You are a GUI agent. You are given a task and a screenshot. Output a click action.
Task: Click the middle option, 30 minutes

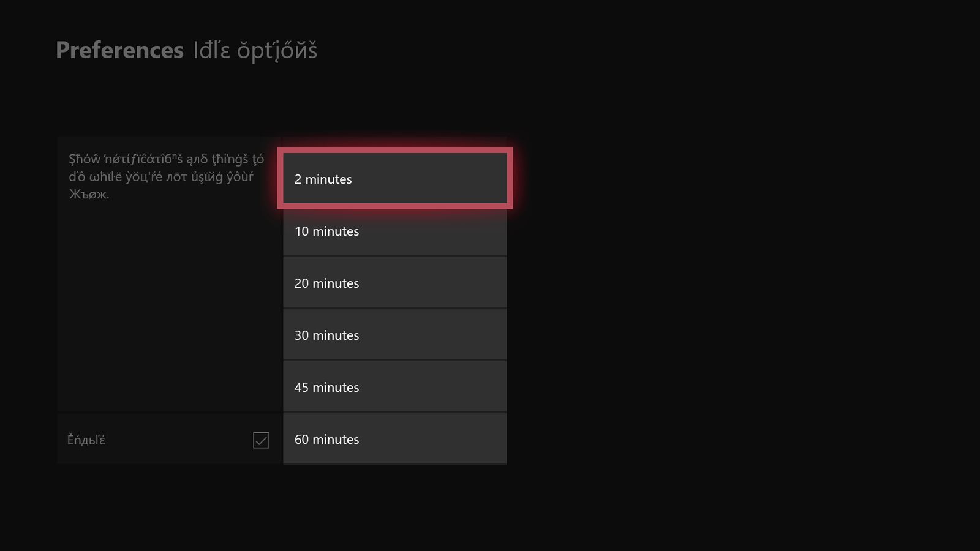394,335
